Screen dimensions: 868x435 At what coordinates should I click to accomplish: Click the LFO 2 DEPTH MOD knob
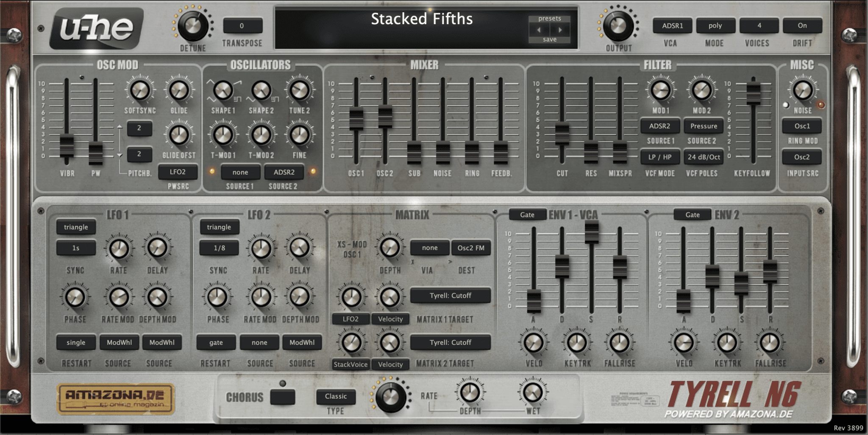[x=300, y=297]
